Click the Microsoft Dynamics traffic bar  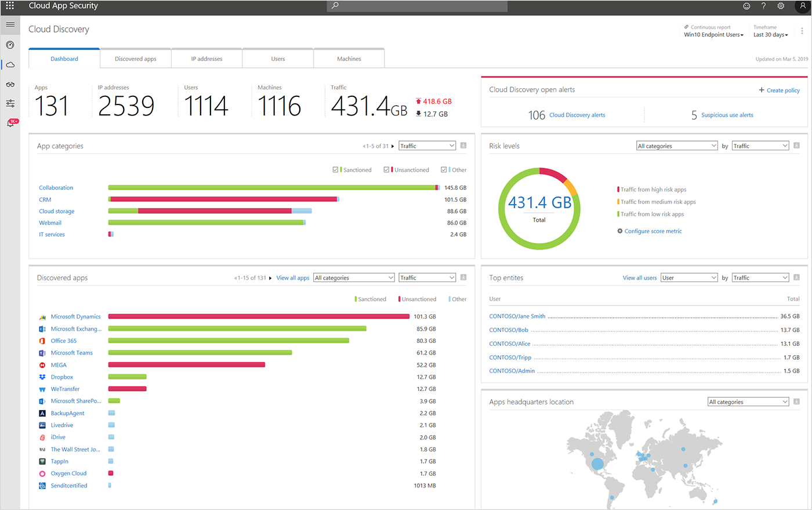click(x=259, y=316)
